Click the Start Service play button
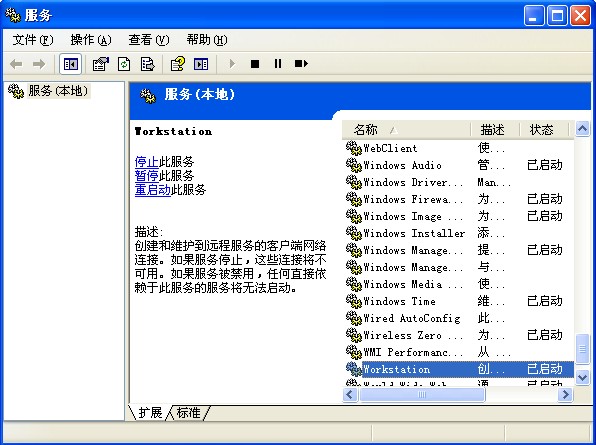 point(232,64)
